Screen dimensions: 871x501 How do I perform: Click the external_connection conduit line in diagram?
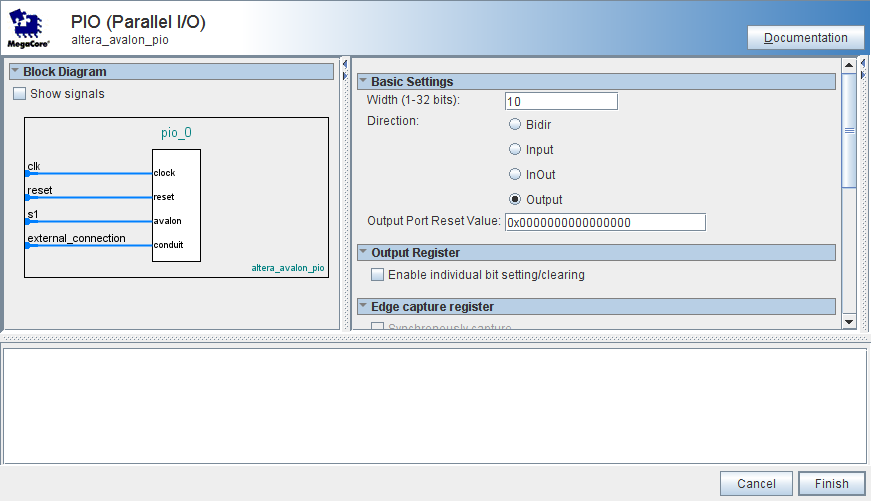[90, 245]
